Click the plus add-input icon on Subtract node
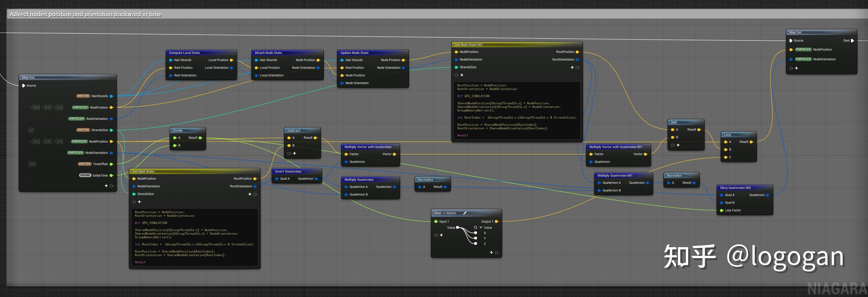 point(295,153)
